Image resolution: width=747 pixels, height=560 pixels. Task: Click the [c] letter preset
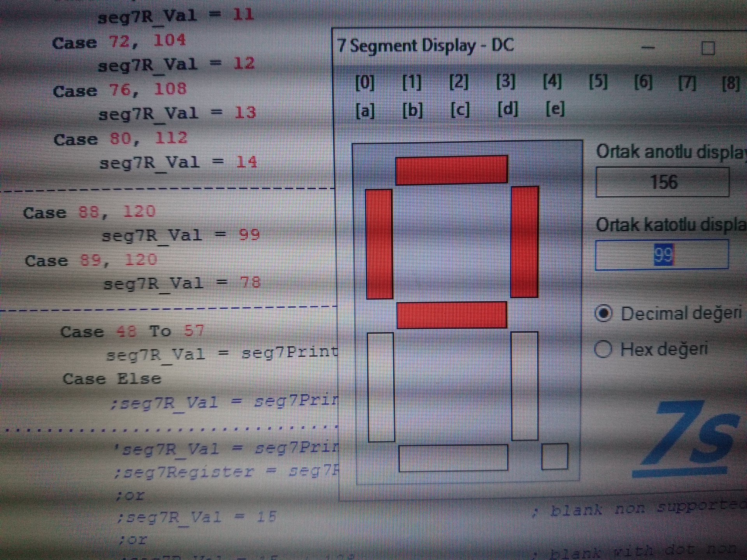coord(460,110)
